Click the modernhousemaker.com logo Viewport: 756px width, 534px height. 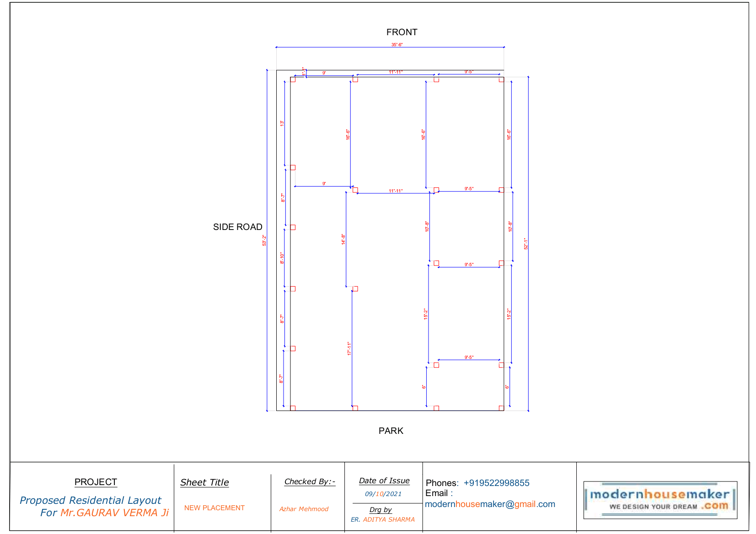pos(660,500)
